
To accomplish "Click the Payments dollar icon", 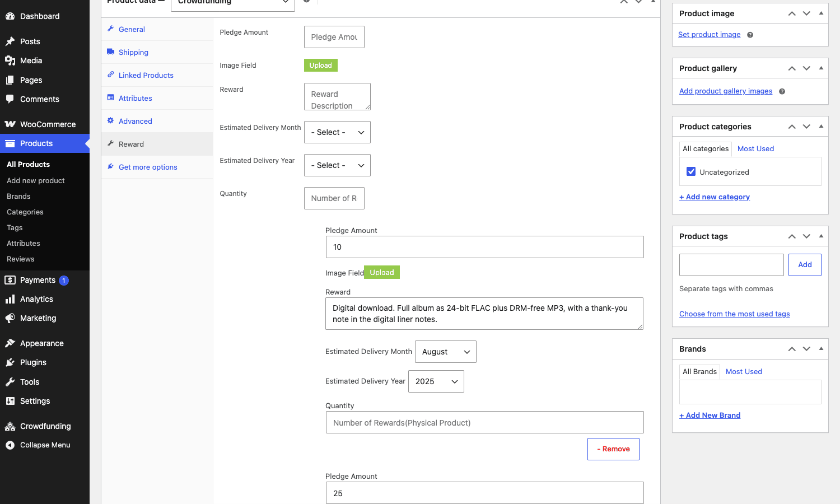I will point(10,280).
